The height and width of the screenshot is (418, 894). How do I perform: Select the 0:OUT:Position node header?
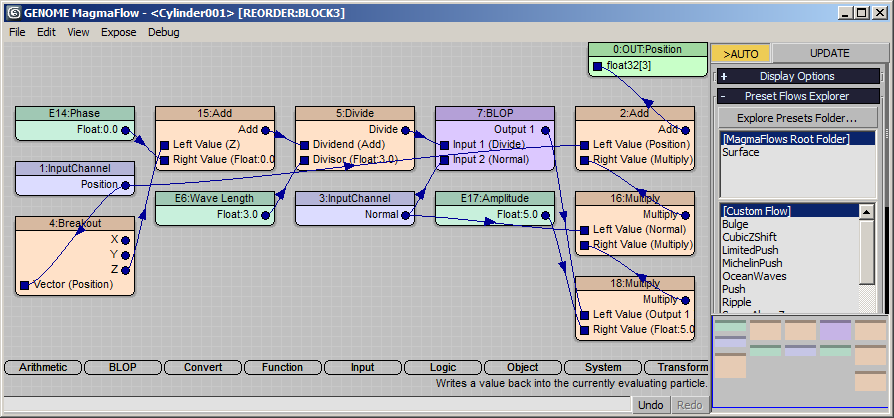(647, 50)
